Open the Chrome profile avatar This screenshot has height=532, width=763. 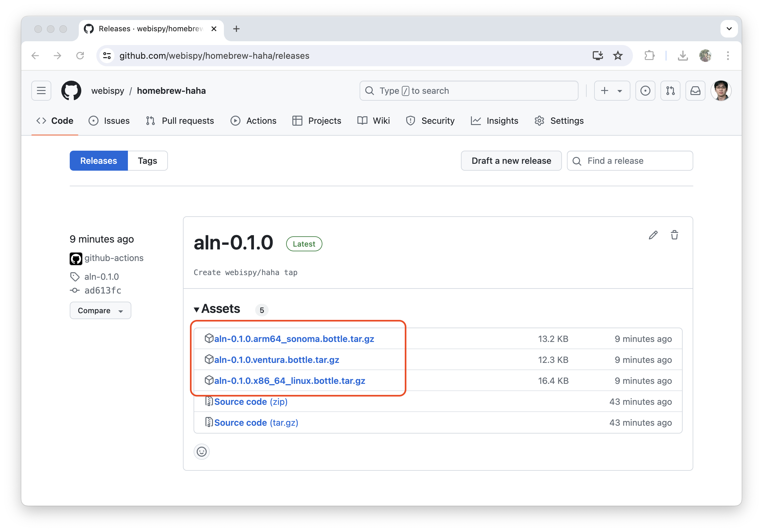tap(705, 55)
